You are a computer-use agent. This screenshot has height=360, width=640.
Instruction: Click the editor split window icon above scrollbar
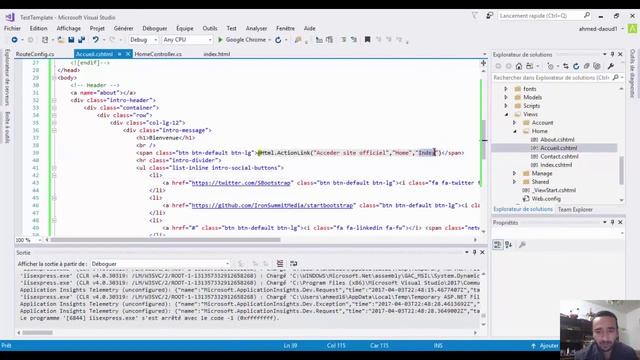click(x=483, y=63)
